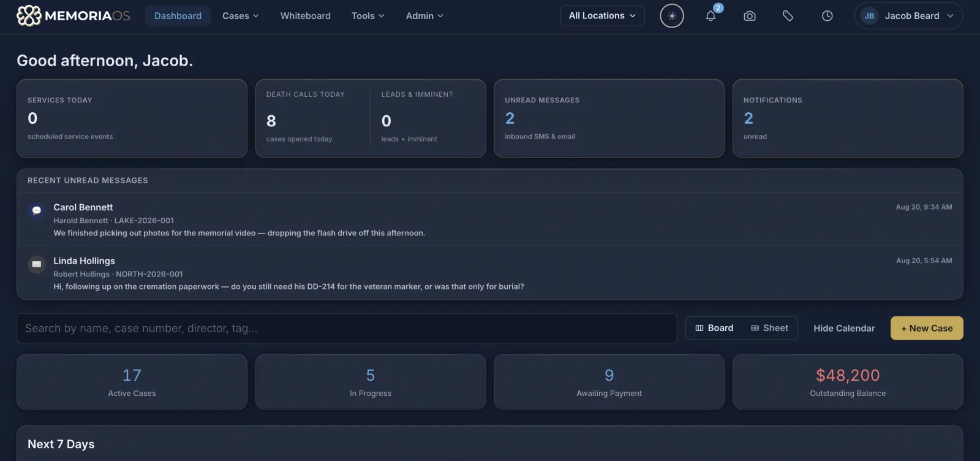The image size is (980, 461).
Task: Click the Recent Unread Messages header
Action: [x=88, y=180]
